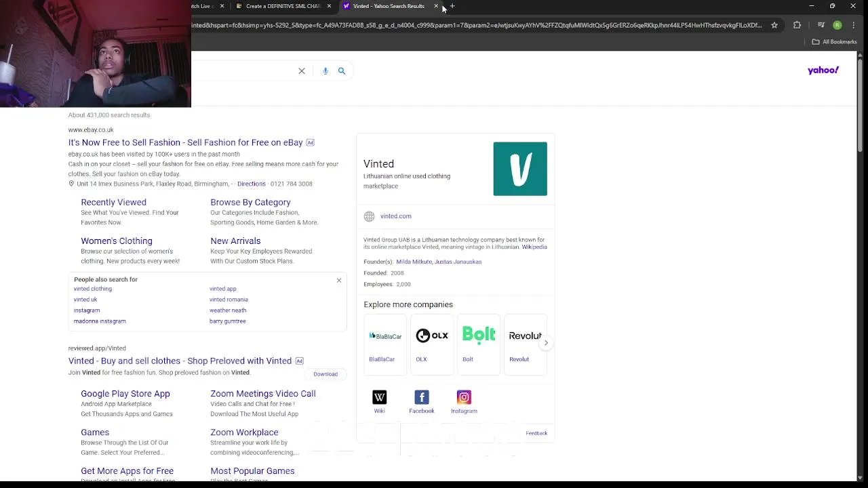Open the Zoom Workplace sitelink
The height and width of the screenshot is (488, 868).
(244, 432)
